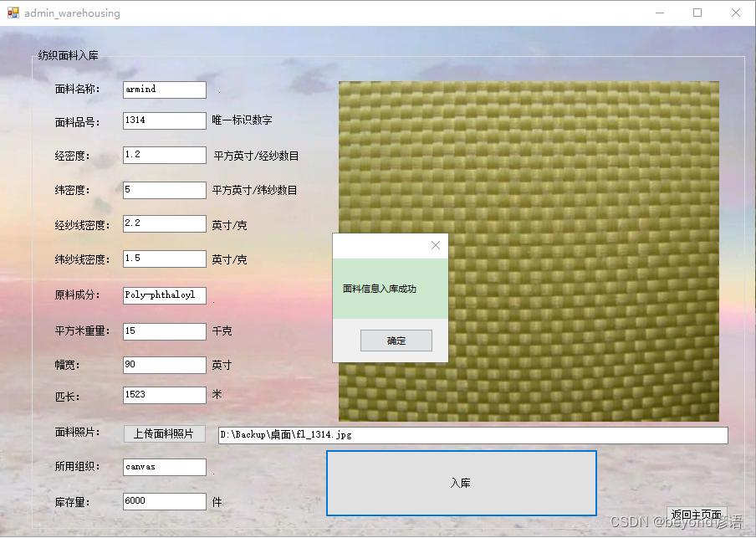Click the 库存量 field showing 6000
The height and width of the screenshot is (538, 756).
click(164, 500)
